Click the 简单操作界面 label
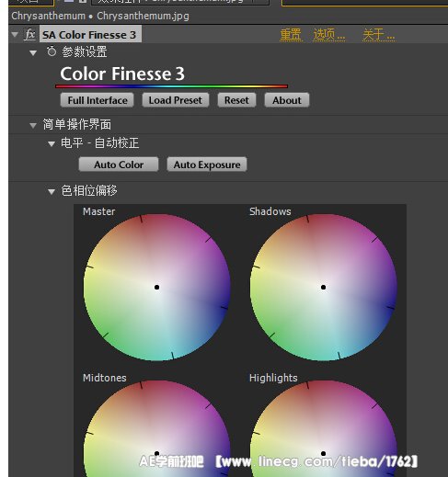This screenshot has width=448, height=477. pos(77,124)
